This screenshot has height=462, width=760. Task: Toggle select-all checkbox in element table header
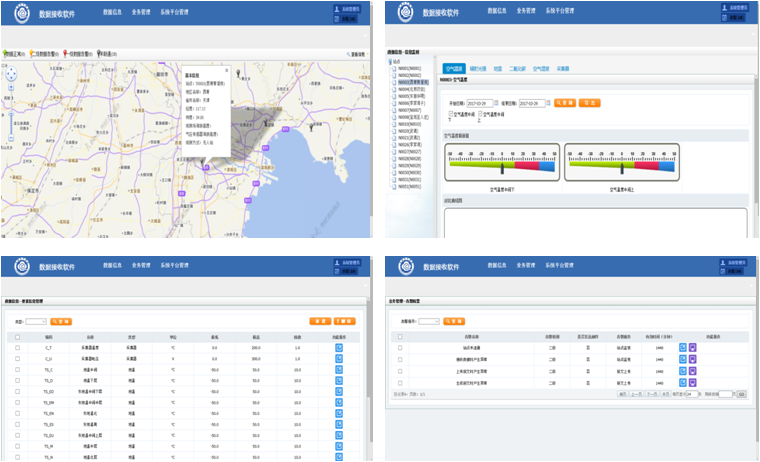click(x=17, y=337)
